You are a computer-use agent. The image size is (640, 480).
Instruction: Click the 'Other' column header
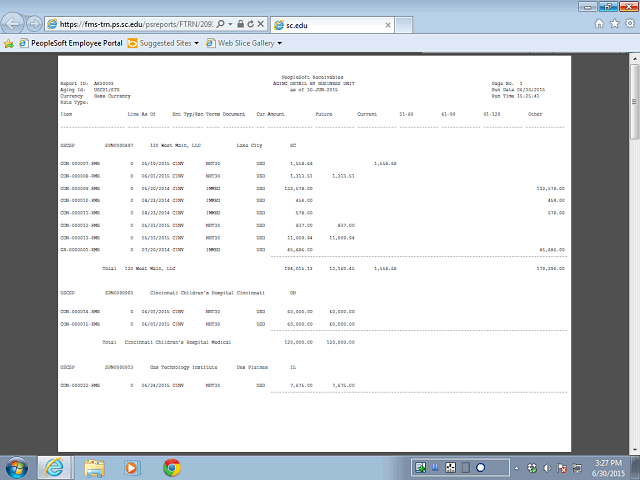tap(535, 114)
